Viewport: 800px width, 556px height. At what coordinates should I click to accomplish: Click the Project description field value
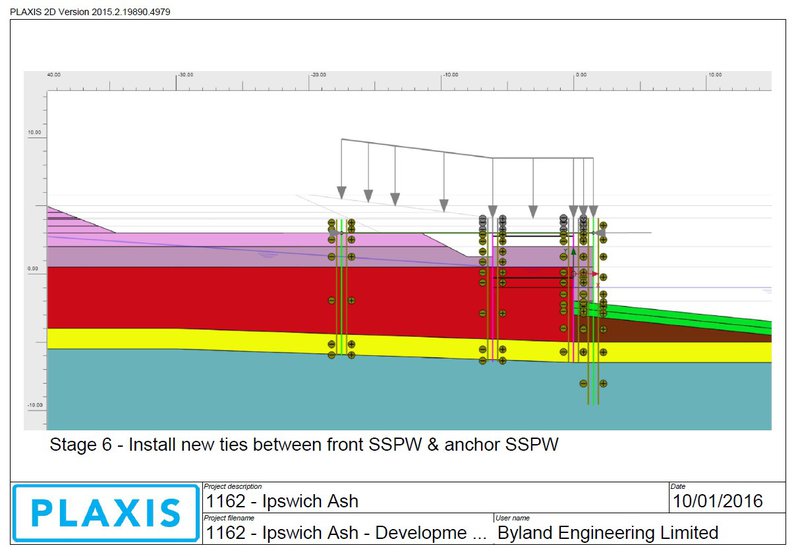tap(282, 501)
